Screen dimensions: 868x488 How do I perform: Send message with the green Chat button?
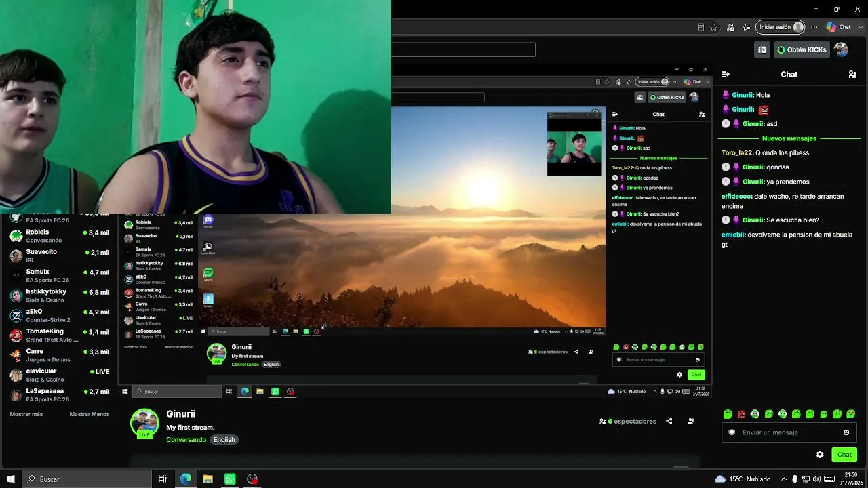844,455
